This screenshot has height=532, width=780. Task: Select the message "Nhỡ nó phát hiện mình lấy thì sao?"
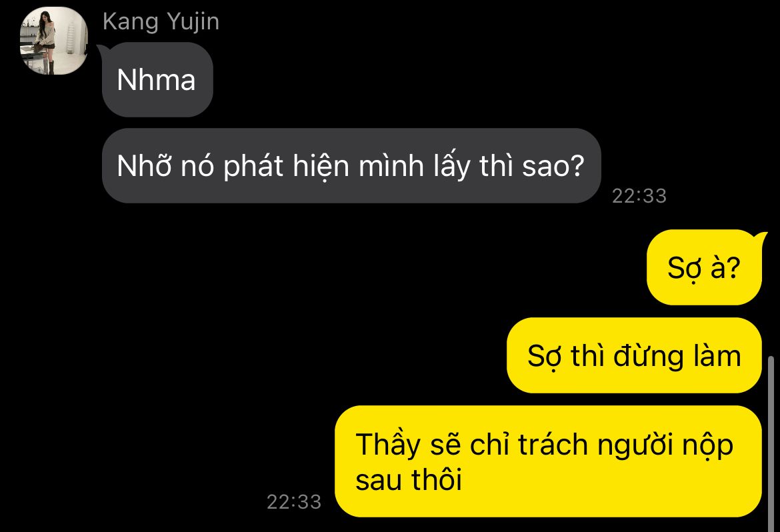click(x=351, y=166)
